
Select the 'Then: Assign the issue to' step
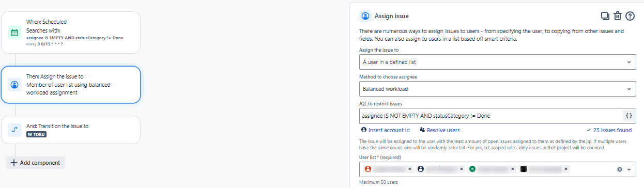(70, 85)
